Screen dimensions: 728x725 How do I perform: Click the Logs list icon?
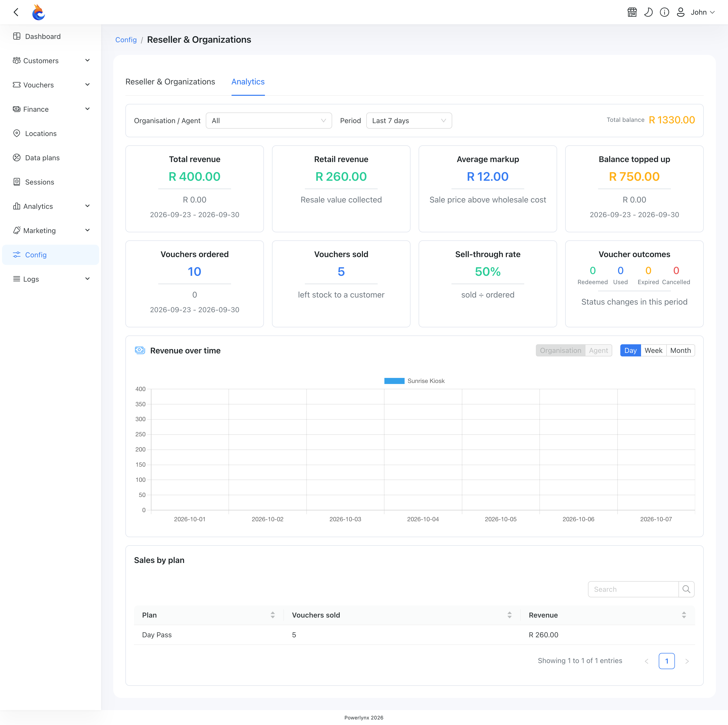[17, 279]
